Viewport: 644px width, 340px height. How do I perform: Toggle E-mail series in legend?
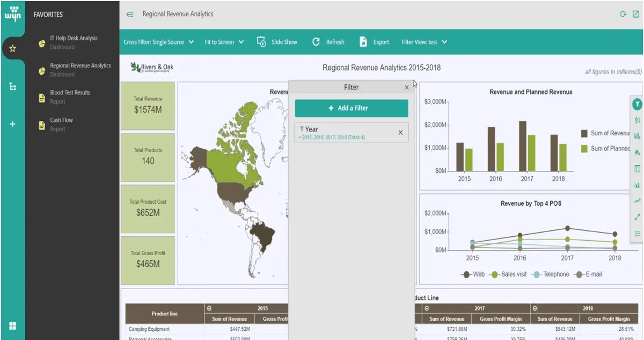[588, 274]
